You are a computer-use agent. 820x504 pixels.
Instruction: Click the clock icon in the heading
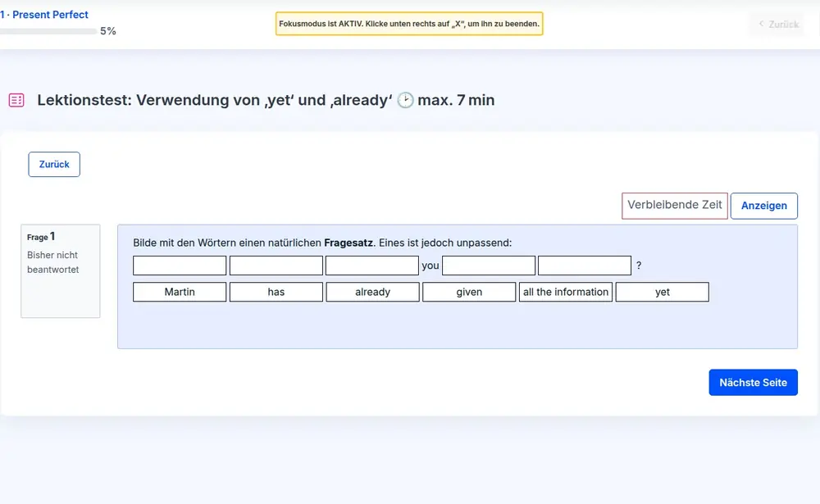coord(405,100)
